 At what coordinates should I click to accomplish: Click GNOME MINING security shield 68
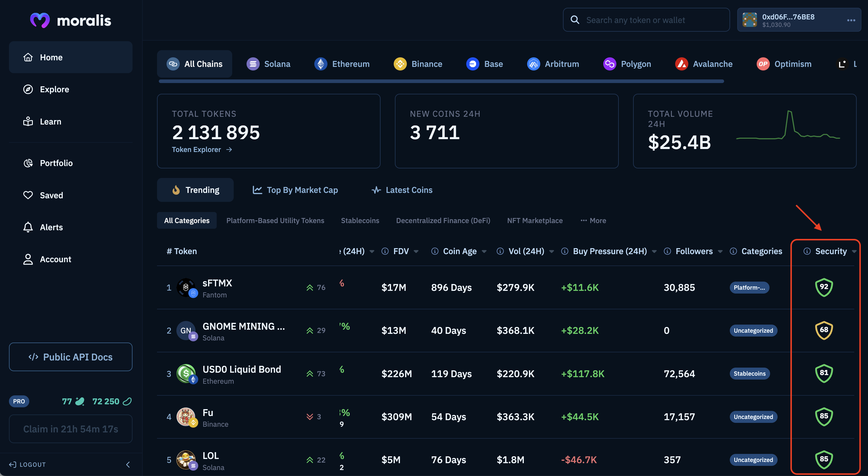click(824, 330)
